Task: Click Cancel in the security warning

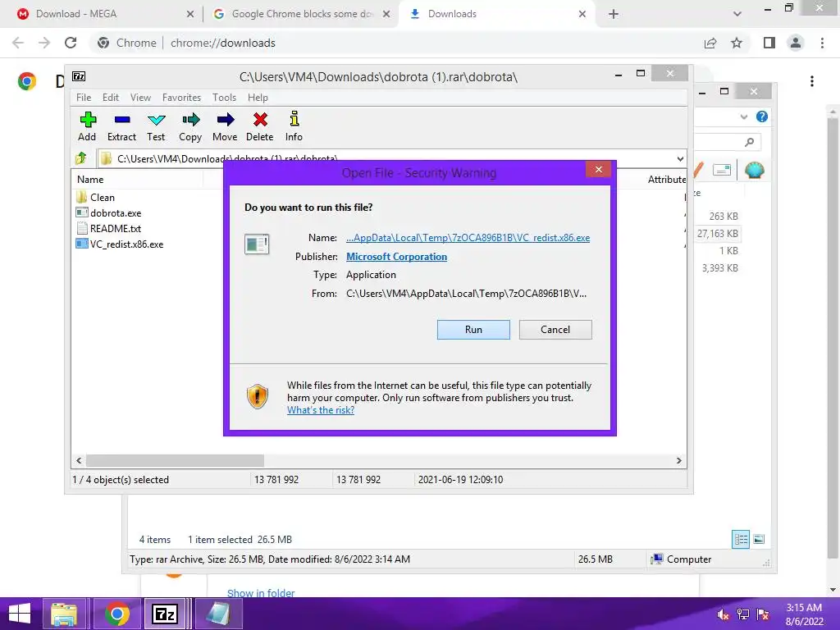Action: pos(555,330)
